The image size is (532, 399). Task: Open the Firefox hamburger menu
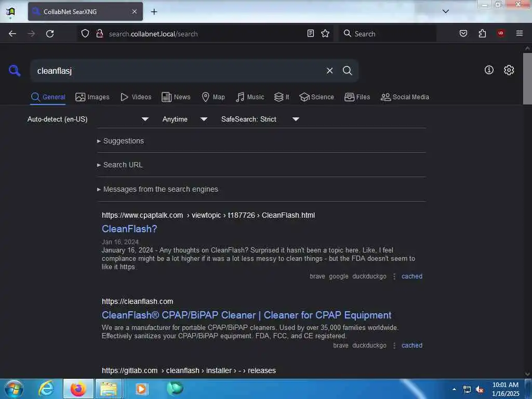coord(520,33)
